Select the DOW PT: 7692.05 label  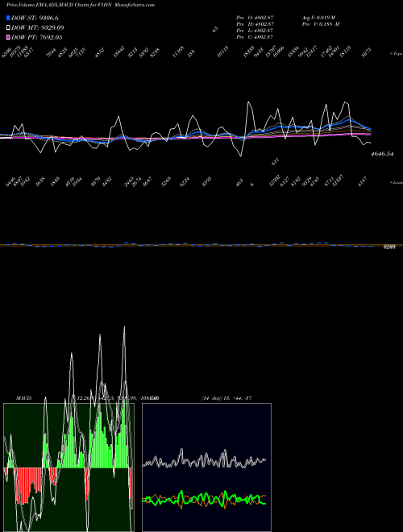[x=36, y=37]
